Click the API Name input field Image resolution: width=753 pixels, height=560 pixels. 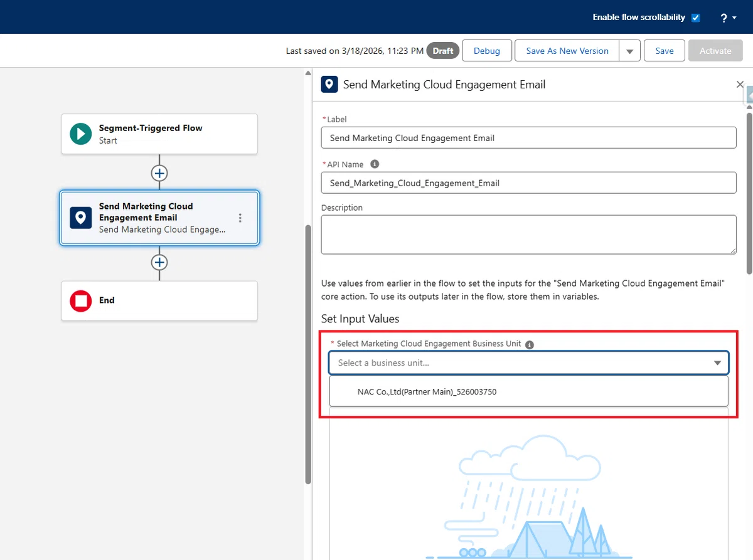528,183
